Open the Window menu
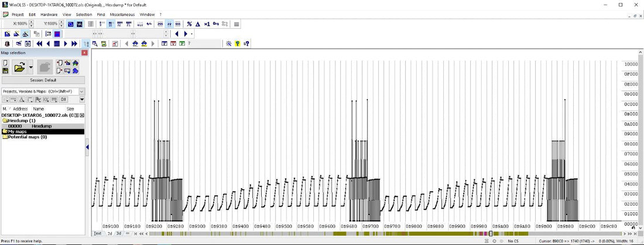This screenshot has width=644, height=245. pos(147,15)
